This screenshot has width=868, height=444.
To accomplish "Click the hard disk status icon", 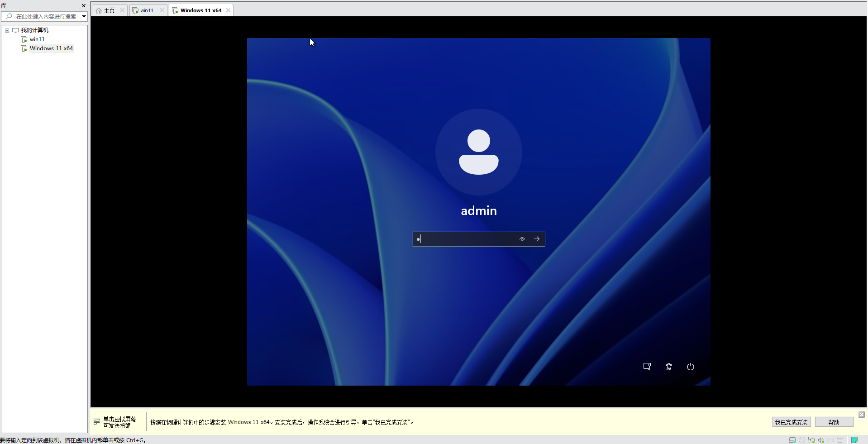I will coord(792,440).
